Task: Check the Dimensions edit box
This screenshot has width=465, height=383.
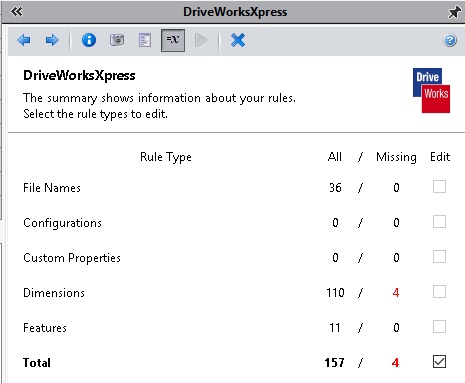Action: coord(439,292)
